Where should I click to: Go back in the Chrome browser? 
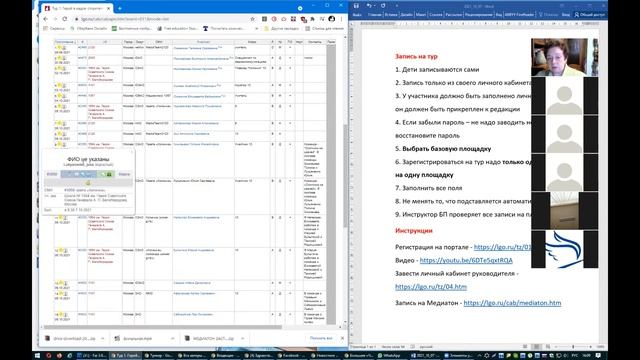[46, 19]
